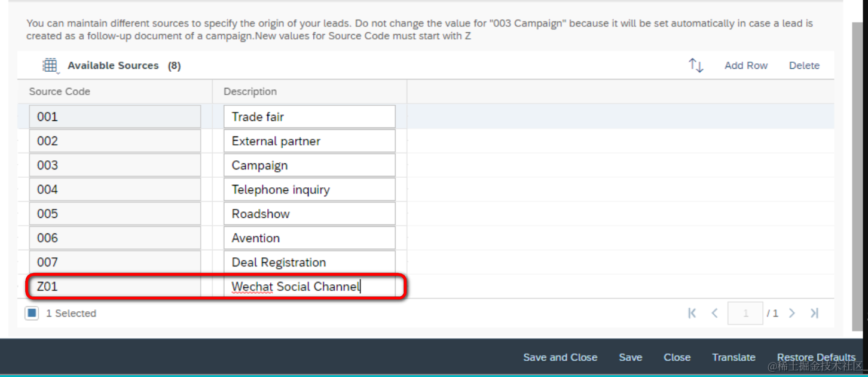Click the Available Sources title
Screen dimensions: 868x377
tap(113, 66)
